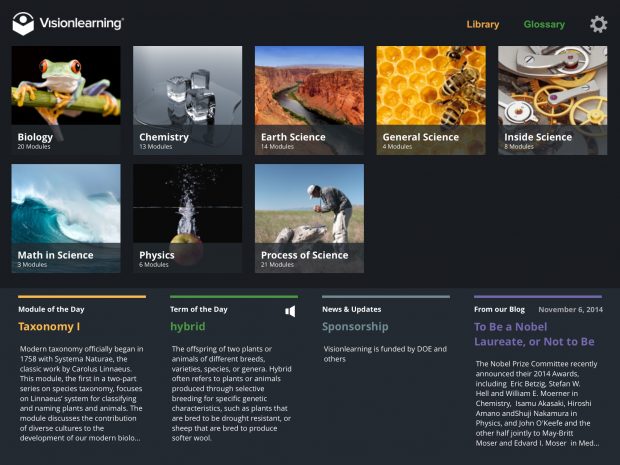
Task: Select the Math in Science wave tile
Action: [x=66, y=218]
